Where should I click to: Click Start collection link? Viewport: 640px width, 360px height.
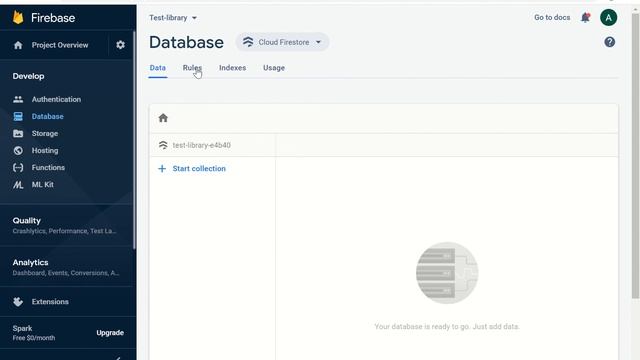tap(199, 169)
